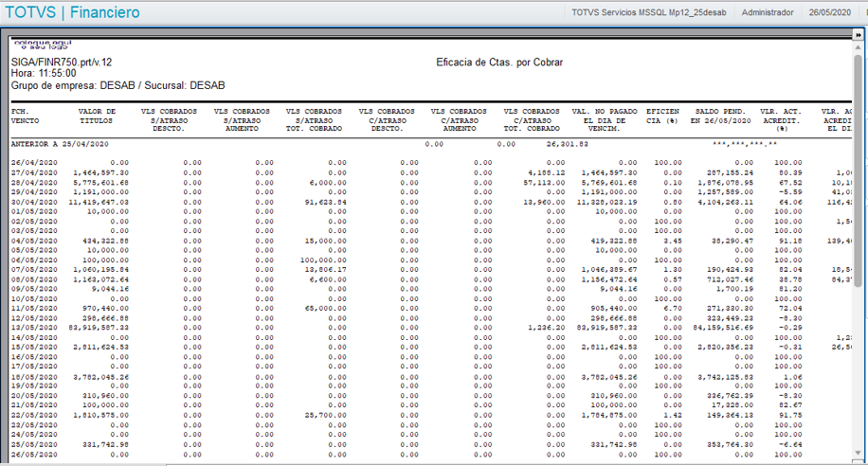The height and width of the screenshot is (466, 868).
Task: Click the TOTVS | Financiero title
Action: click(x=73, y=12)
